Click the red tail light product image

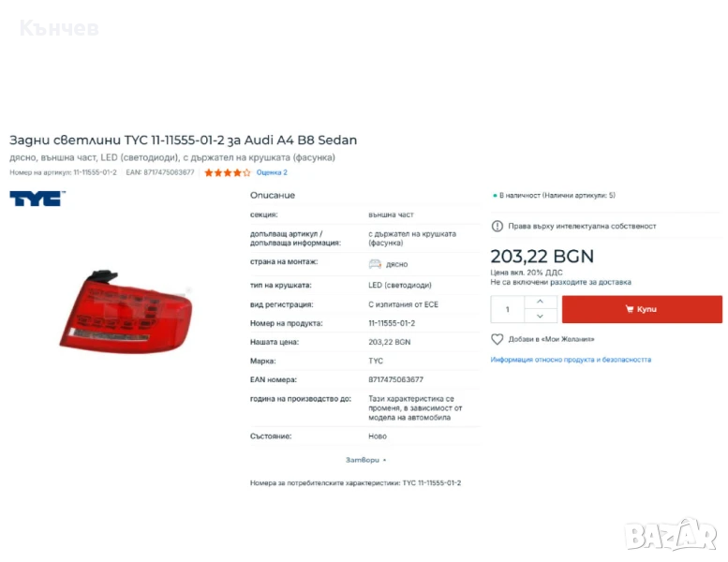tap(126, 311)
